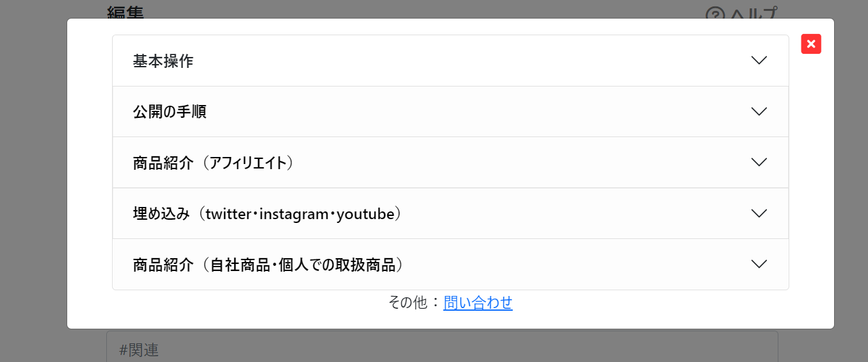Screen dimensions: 868x362
Task: Click the chevron arrow on 基本操作 row
Action: (x=759, y=60)
